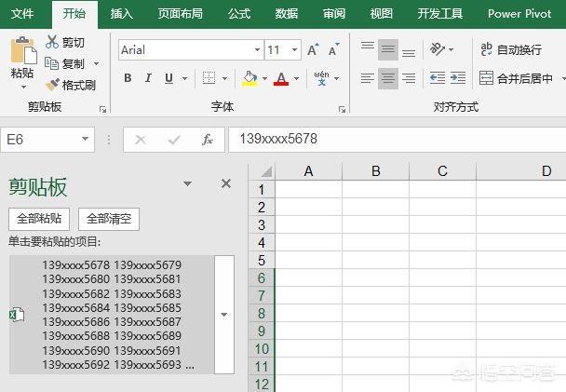Switch to the 公式 tab

(x=239, y=14)
